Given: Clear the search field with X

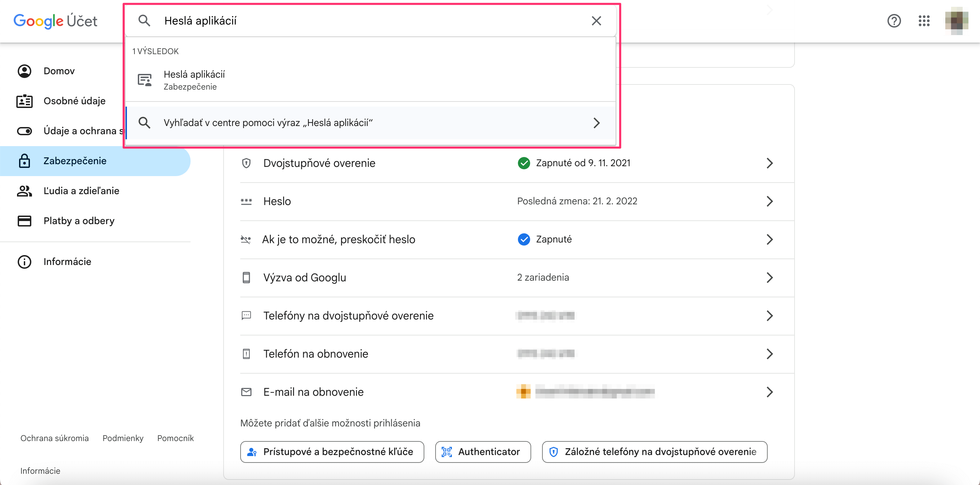Looking at the screenshot, I should 596,20.
